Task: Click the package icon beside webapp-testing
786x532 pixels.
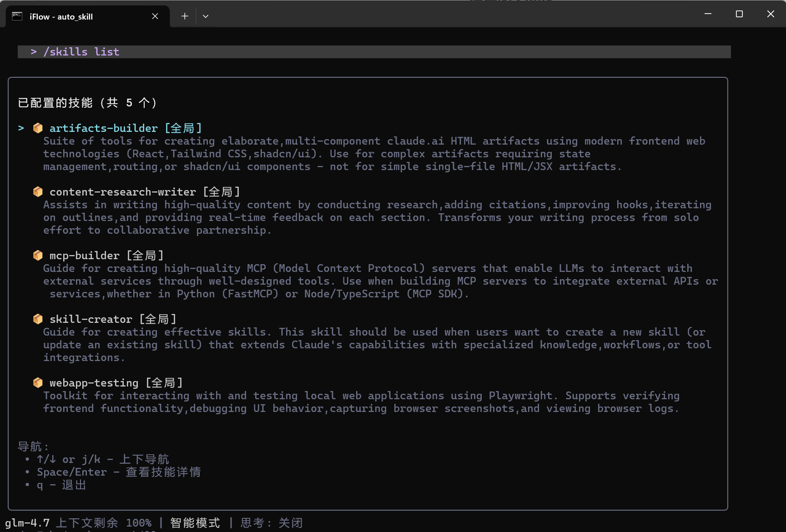Action: point(38,383)
